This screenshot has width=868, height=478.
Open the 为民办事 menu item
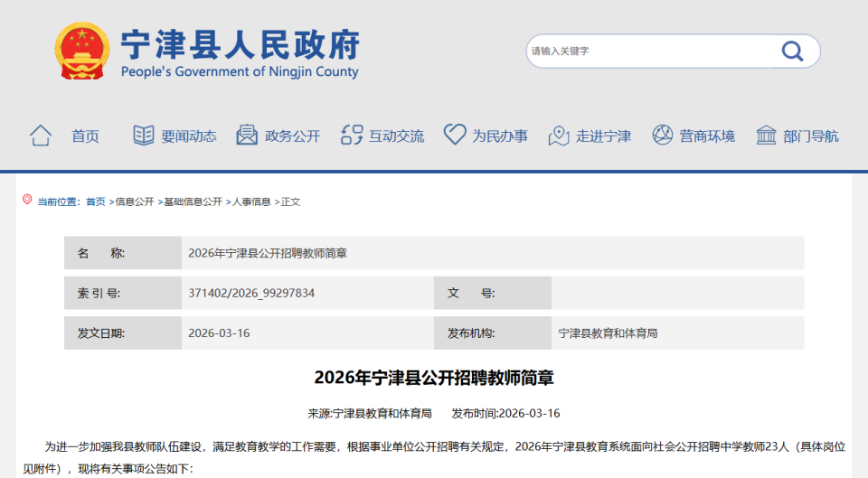coord(500,136)
